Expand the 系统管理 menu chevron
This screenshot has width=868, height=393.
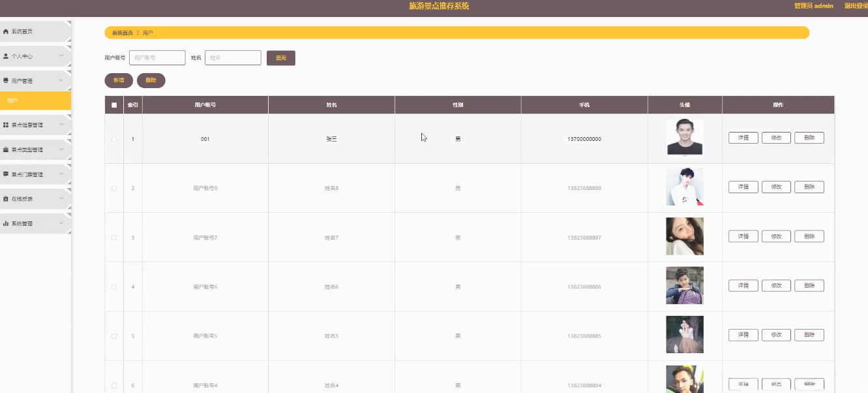pos(61,223)
